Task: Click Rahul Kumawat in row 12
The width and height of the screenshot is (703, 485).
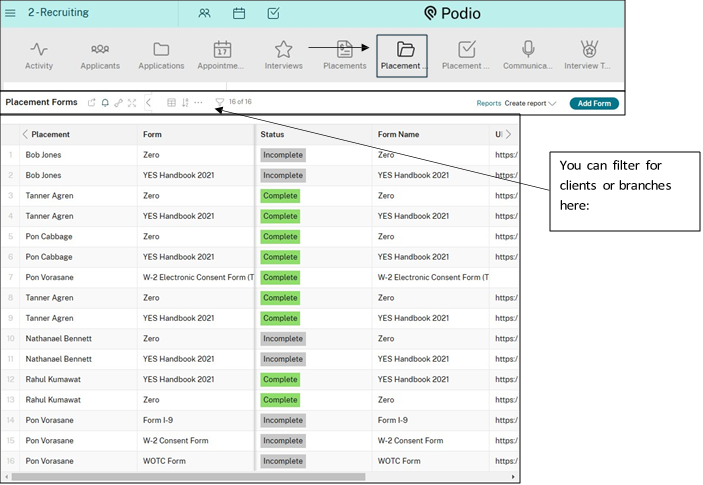Action: click(53, 379)
